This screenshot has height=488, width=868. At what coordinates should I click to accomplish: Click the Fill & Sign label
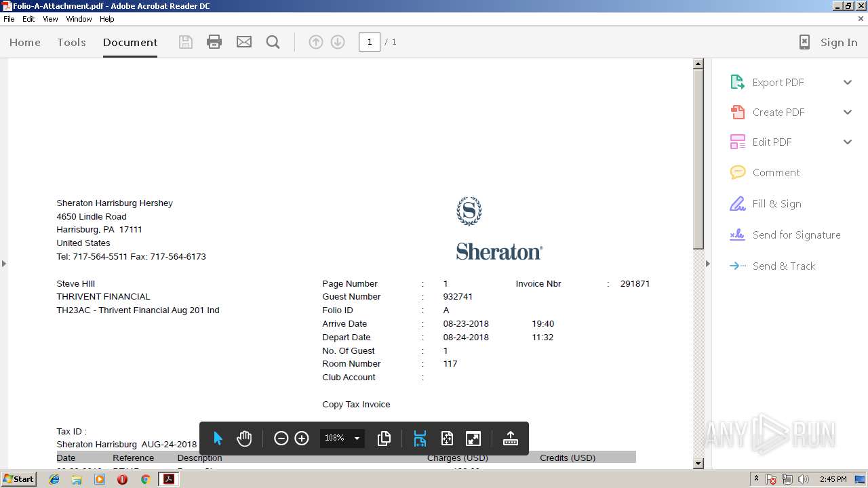tap(776, 203)
